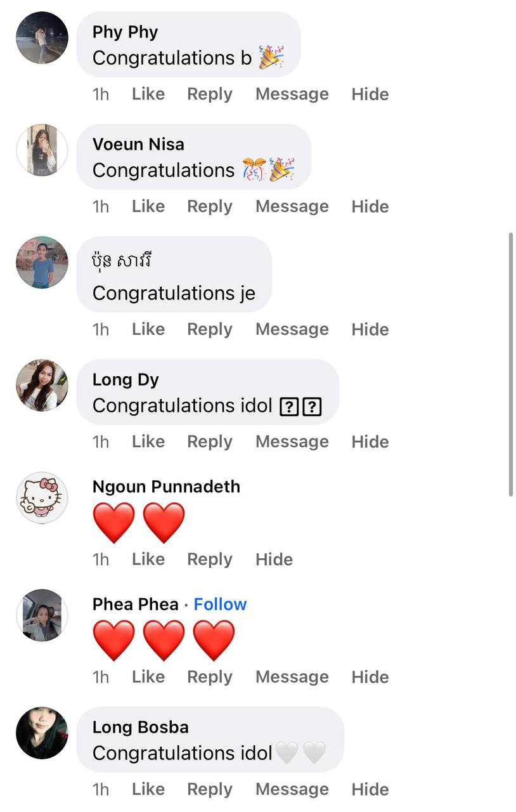Open Long Bosba's profile picture
This screenshot has width=516, height=812.
[42, 733]
